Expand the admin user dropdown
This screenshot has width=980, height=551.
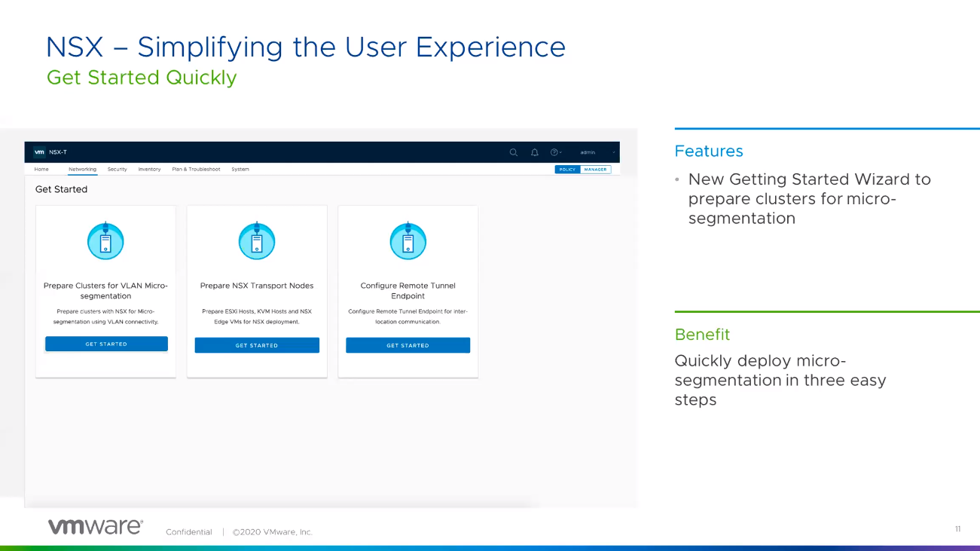pos(588,152)
